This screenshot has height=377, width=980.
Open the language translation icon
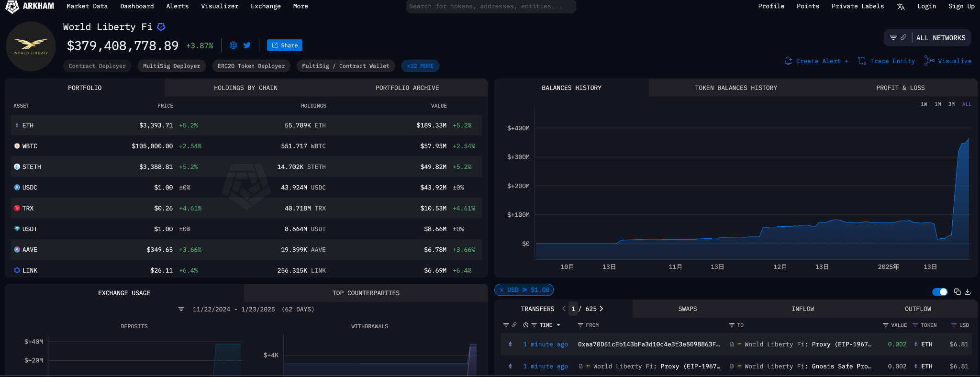(x=901, y=7)
